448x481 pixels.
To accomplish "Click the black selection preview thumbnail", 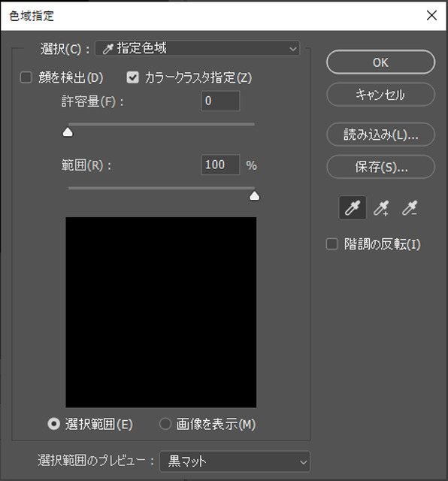I will tap(161, 313).
